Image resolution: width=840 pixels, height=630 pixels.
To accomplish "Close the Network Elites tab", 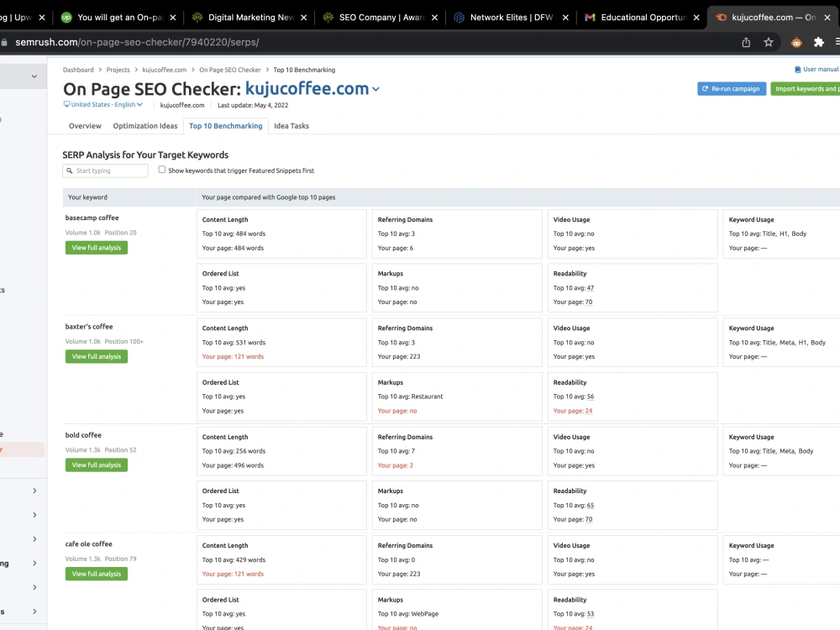I will [565, 18].
